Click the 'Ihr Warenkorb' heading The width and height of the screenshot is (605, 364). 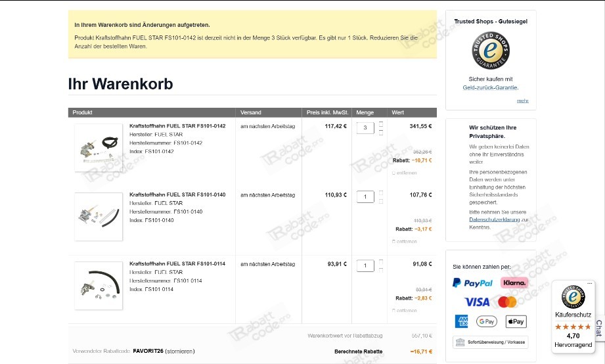[120, 83]
